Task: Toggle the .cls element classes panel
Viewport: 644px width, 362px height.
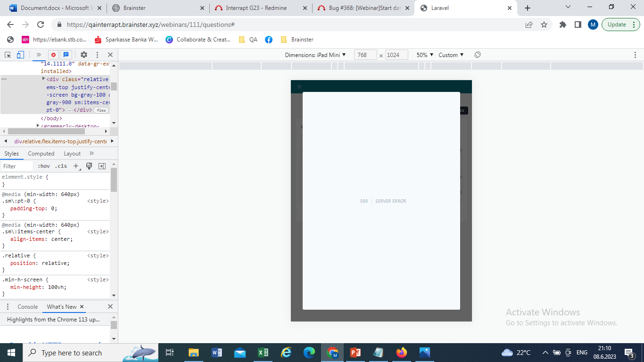Action: (x=61, y=166)
